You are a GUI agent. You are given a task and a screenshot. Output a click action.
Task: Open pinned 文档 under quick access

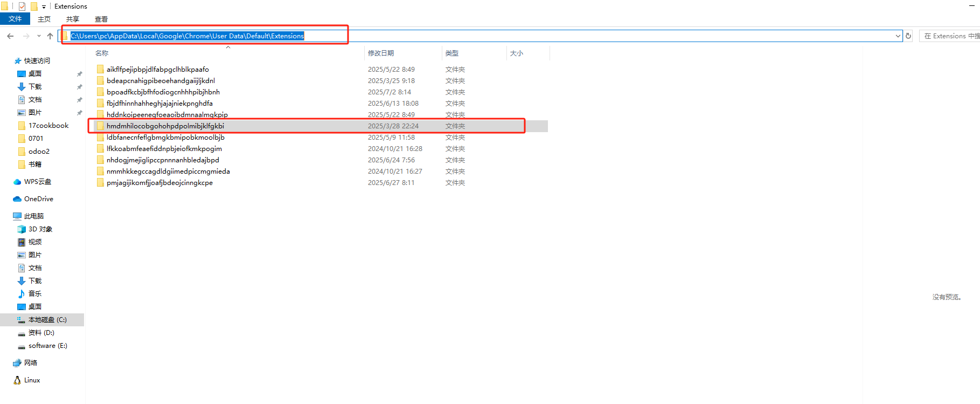[x=35, y=100]
